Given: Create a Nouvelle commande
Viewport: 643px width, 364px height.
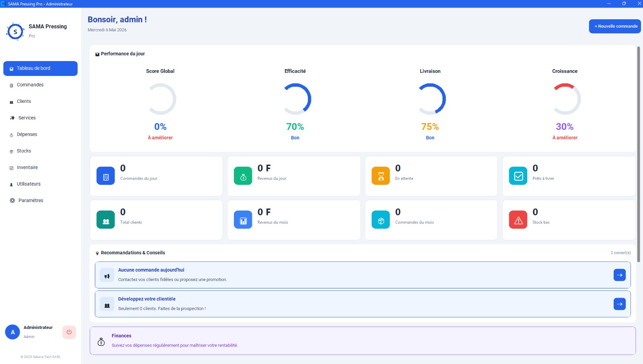Looking at the screenshot, I should [615, 26].
